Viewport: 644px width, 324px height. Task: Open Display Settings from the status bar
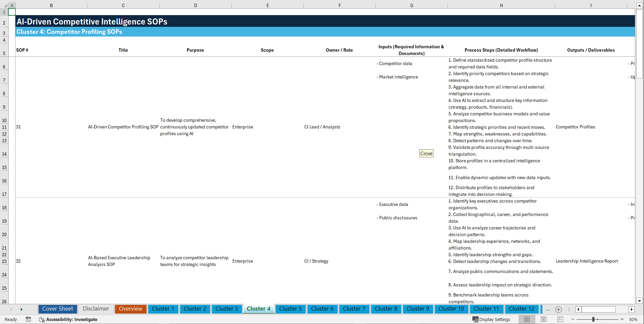tap(492, 319)
